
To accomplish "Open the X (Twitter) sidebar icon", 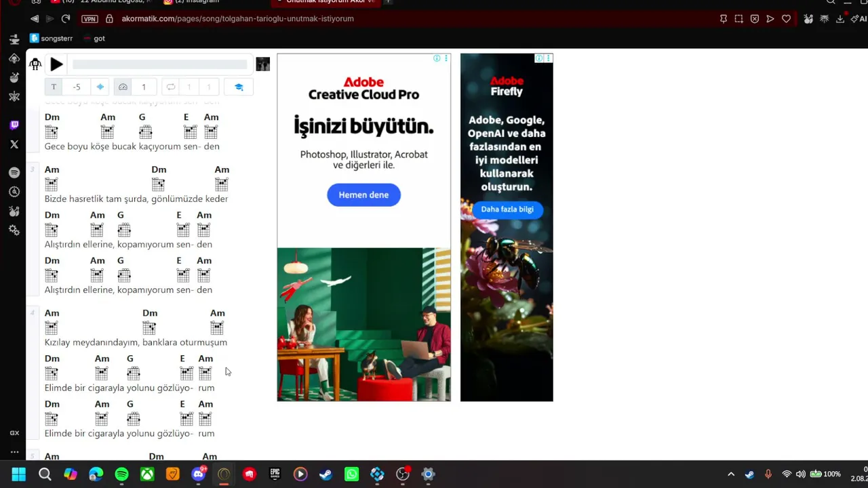I will click(x=14, y=144).
